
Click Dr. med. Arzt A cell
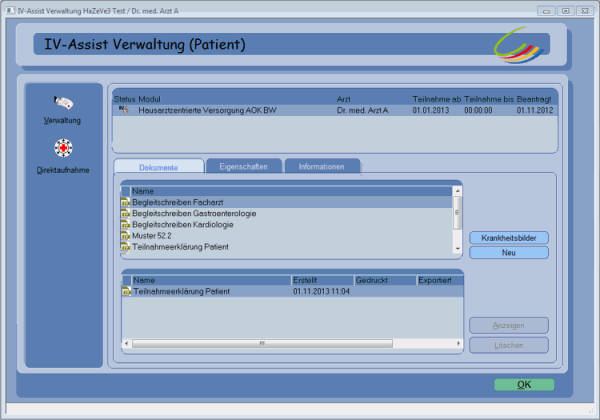pos(362,110)
